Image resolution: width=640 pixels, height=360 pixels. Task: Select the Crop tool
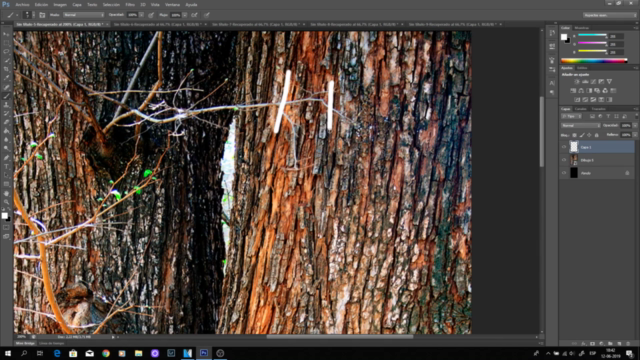[6, 69]
